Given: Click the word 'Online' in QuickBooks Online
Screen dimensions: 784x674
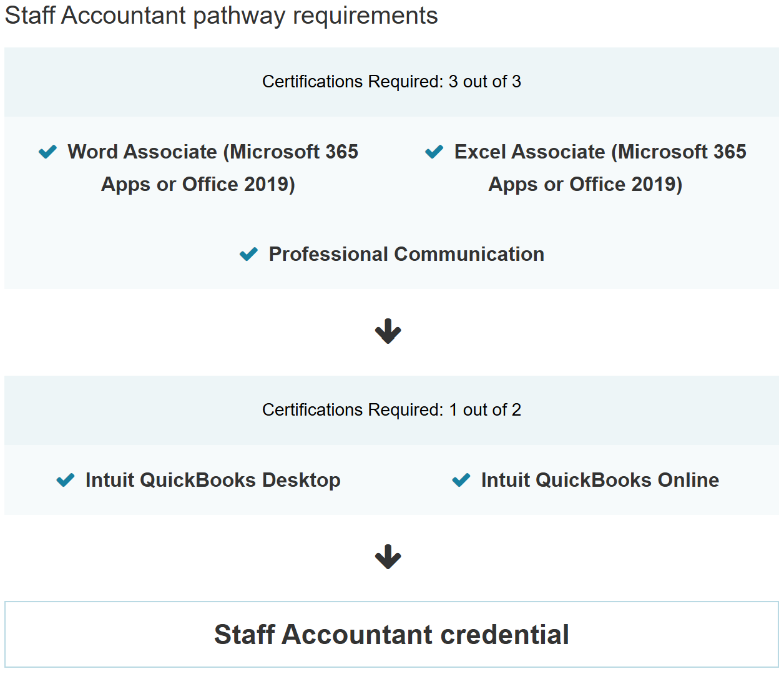Looking at the screenshot, I should click(688, 480).
